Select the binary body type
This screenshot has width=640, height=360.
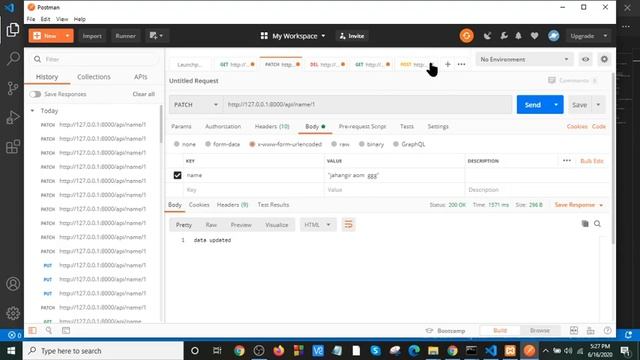tap(361, 144)
